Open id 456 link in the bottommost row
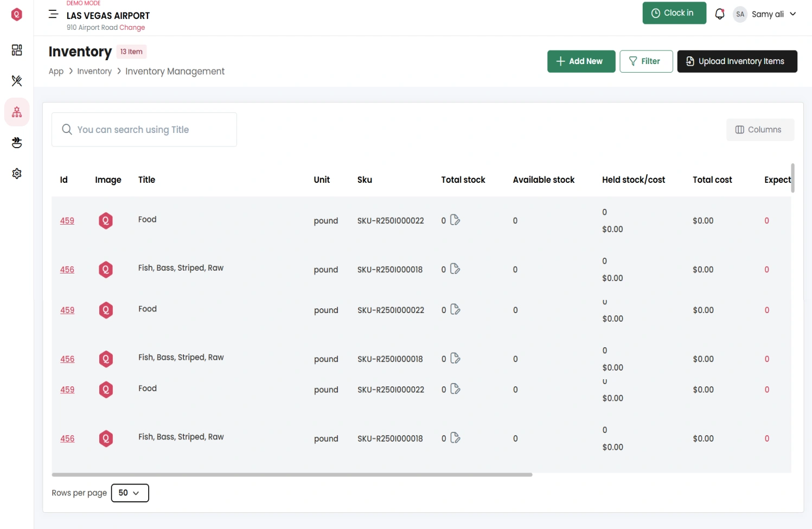 pos(67,438)
